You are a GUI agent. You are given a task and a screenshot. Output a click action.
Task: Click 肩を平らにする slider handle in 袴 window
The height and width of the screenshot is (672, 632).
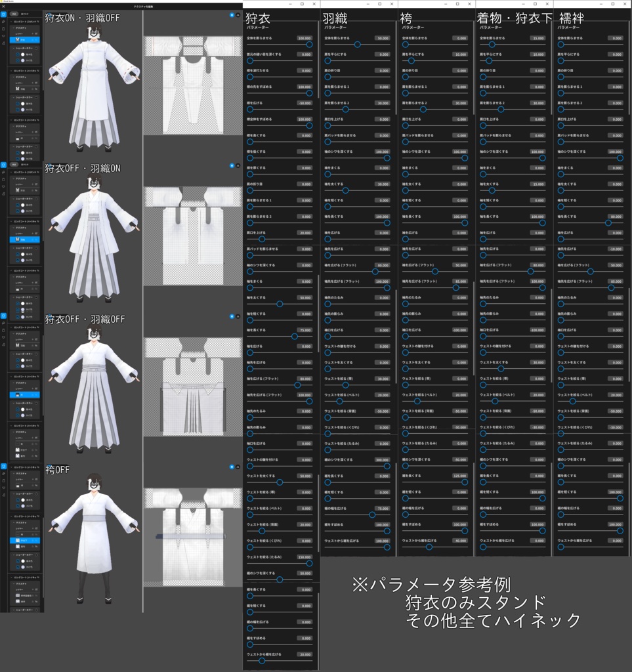point(411,60)
